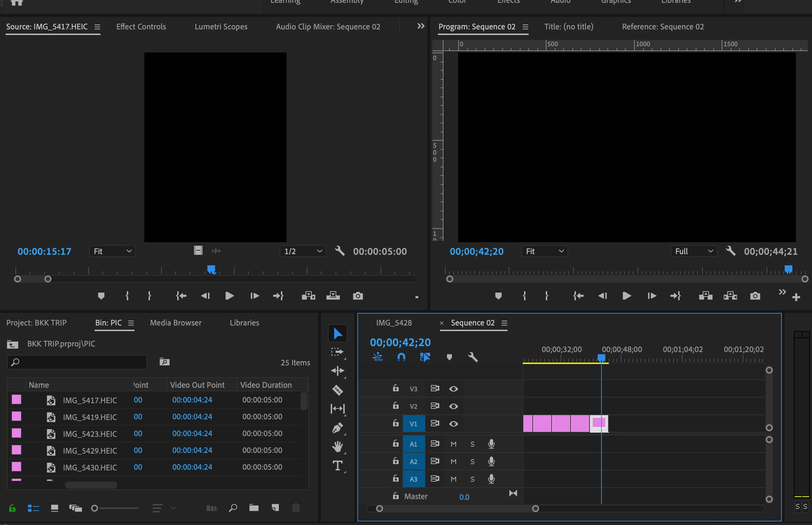The width and height of the screenshot is (812, 525).
Task: Open playback resolution 1/2 dropdown
Action: coord(303,251)
